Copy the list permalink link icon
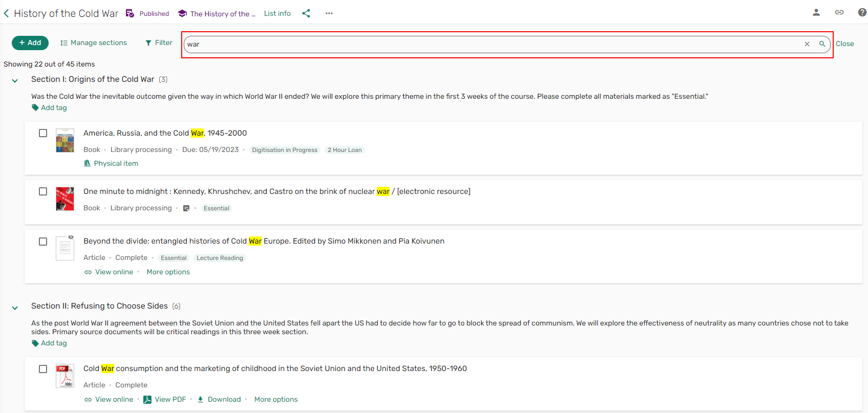This screenshot has height=413, width=868. pos(839,12)
